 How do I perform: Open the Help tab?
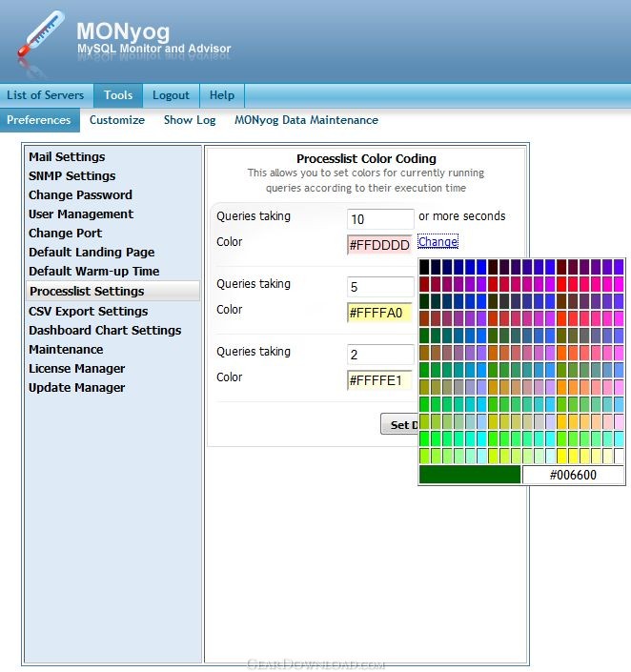pos(222,95)
